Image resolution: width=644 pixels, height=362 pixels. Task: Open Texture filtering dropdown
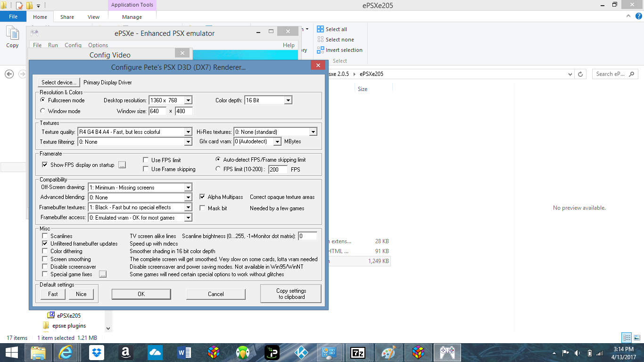click(188, 142)
